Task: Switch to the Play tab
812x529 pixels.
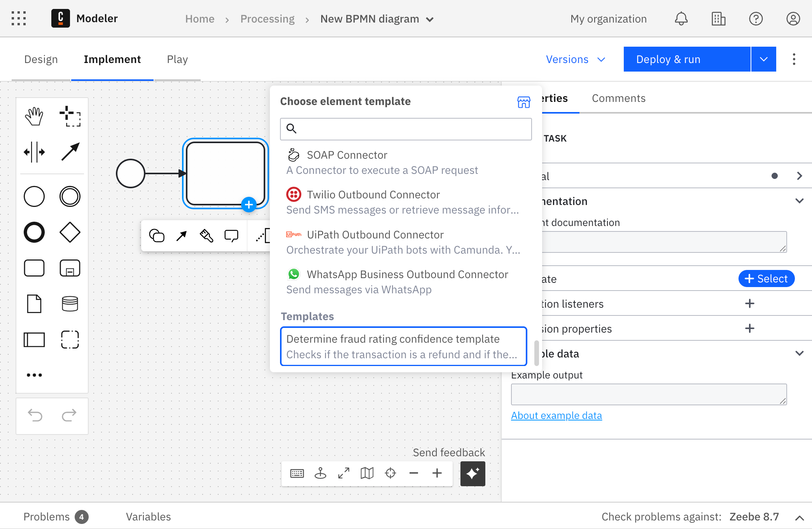Action: pyautogui.click(x=177, y=60)
